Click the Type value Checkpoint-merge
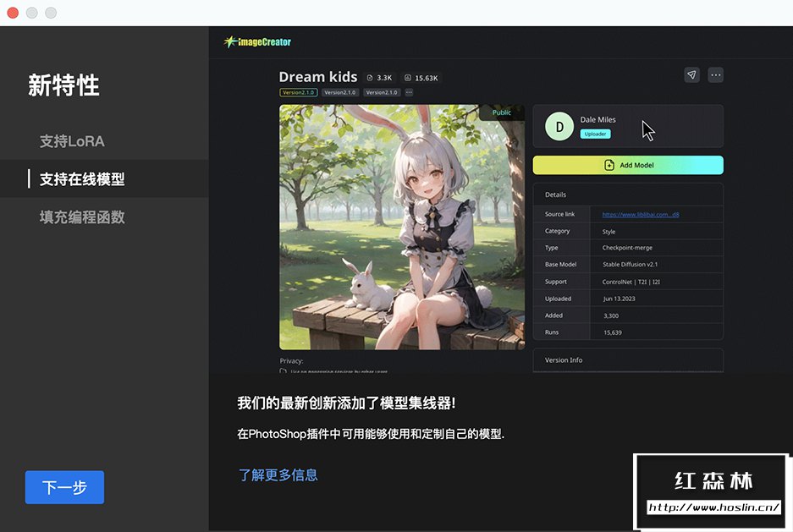 click(627, 248)
